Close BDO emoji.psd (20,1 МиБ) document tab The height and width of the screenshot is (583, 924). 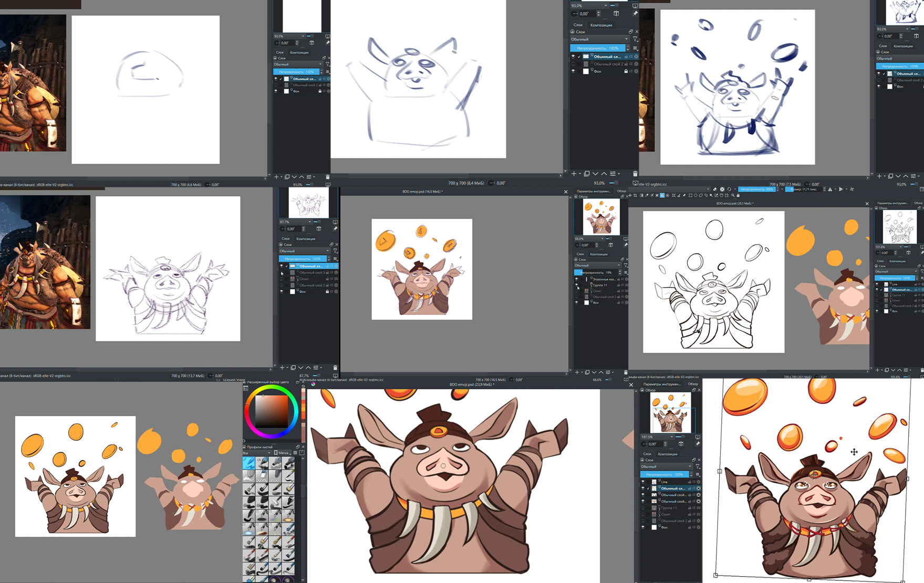click(x=867, y=203)
